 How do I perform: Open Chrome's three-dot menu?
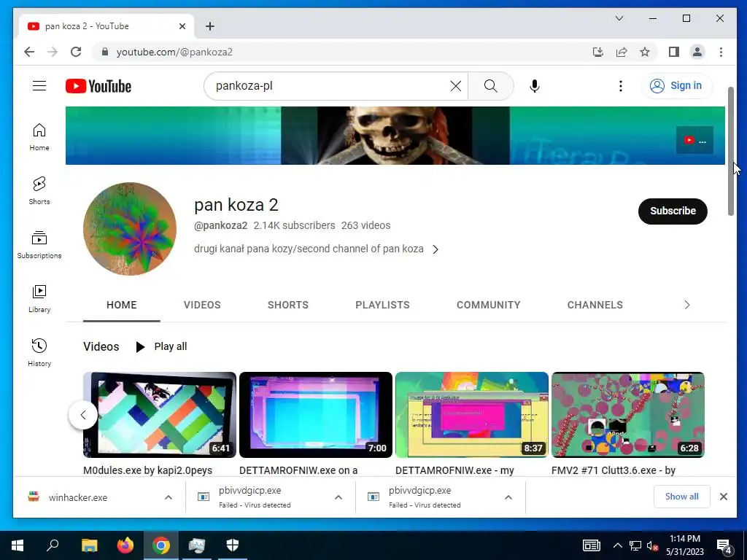721,52
